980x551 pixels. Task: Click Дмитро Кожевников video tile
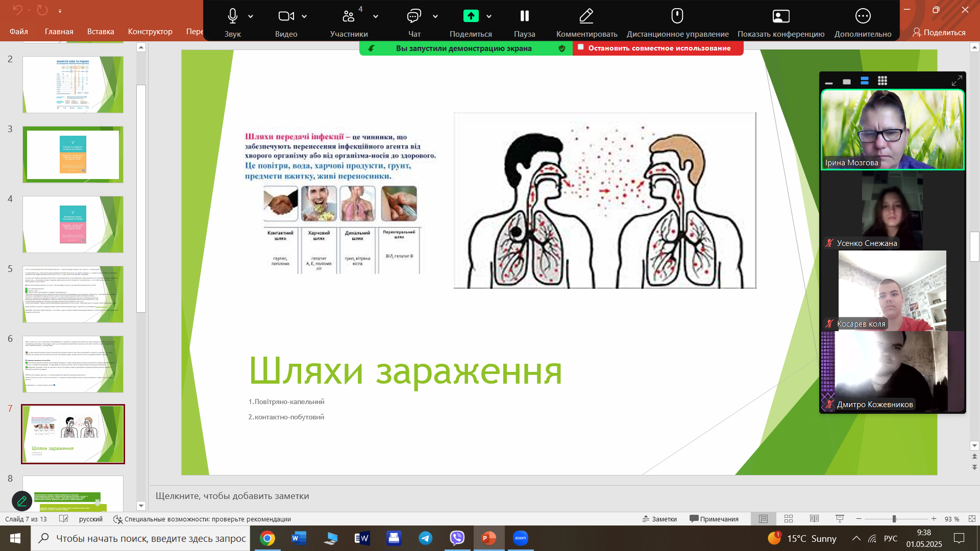point(892,371)
